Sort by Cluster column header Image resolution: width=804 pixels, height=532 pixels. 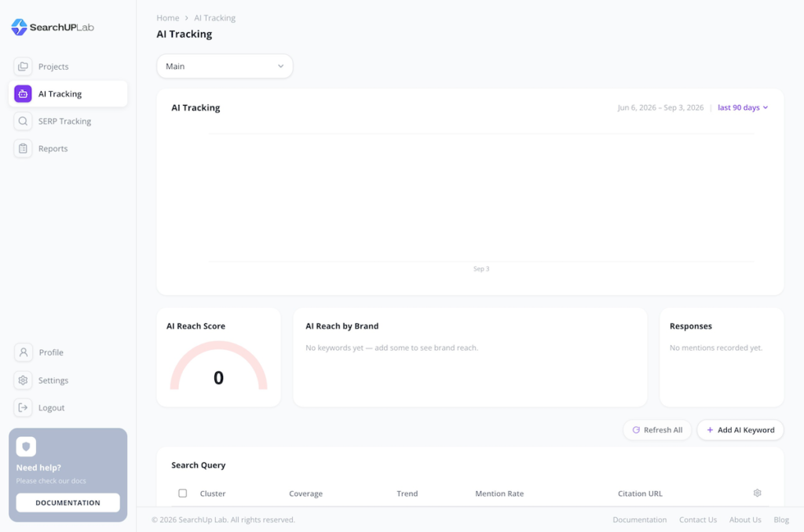click(212, 494)
